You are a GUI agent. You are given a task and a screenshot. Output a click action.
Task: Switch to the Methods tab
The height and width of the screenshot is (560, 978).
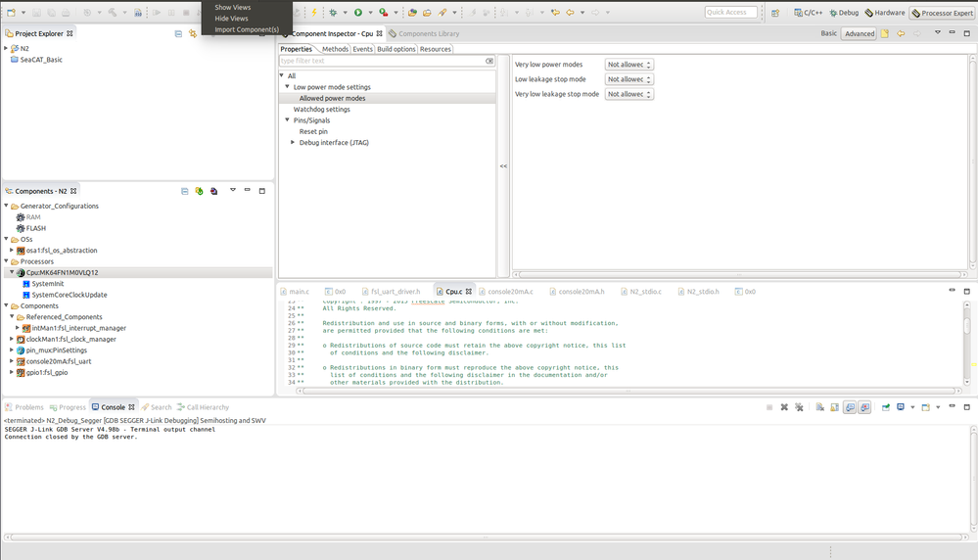click(x=335, y=49)
